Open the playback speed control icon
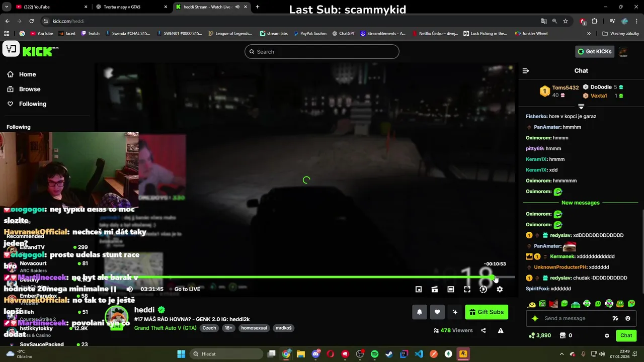Viewport: 644px width, 362px height. coord(483,289)
